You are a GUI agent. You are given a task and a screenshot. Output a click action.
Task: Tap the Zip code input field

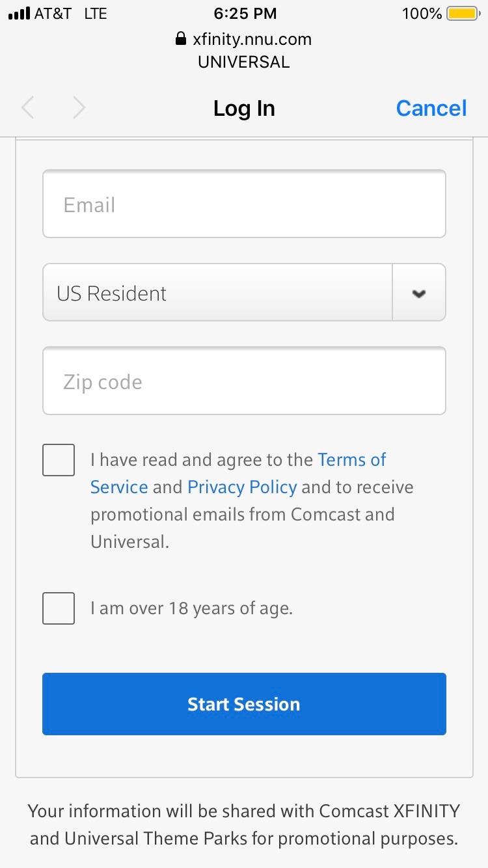click(244, 381)
